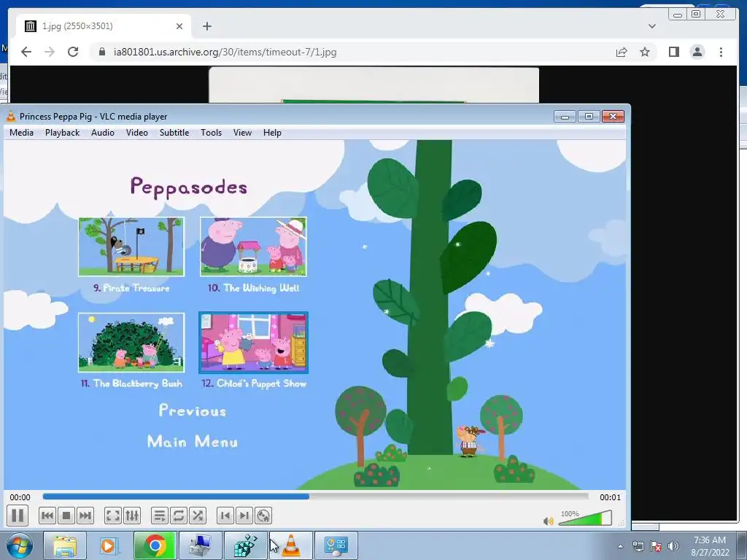Mute audio with the speaker icon
The image size is (747, 560).
pos(549,521)
